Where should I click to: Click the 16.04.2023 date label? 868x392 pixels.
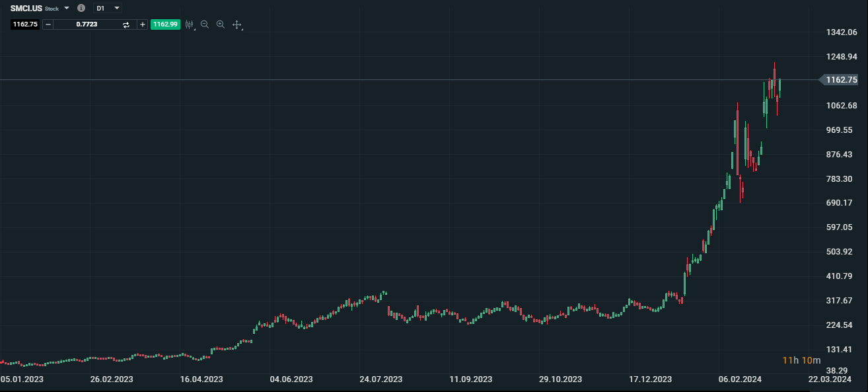(201, 379)
